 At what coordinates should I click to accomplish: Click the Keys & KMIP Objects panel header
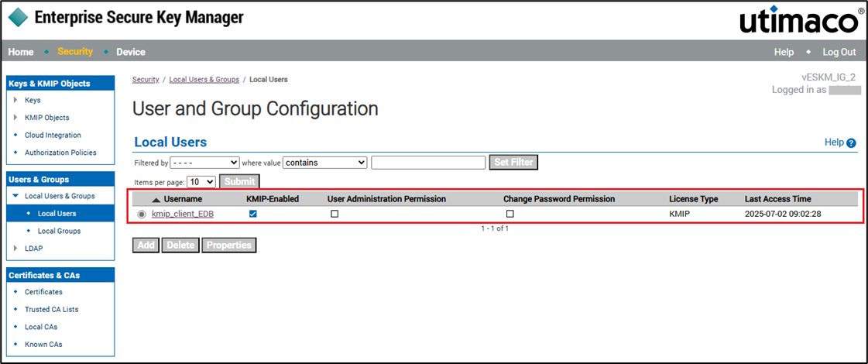pos(60,84)
